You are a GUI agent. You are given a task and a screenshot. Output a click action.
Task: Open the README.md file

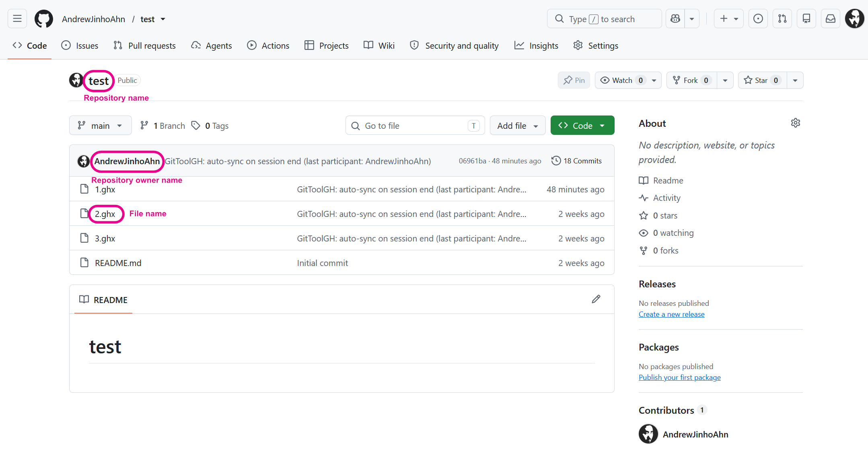point(118,263)
